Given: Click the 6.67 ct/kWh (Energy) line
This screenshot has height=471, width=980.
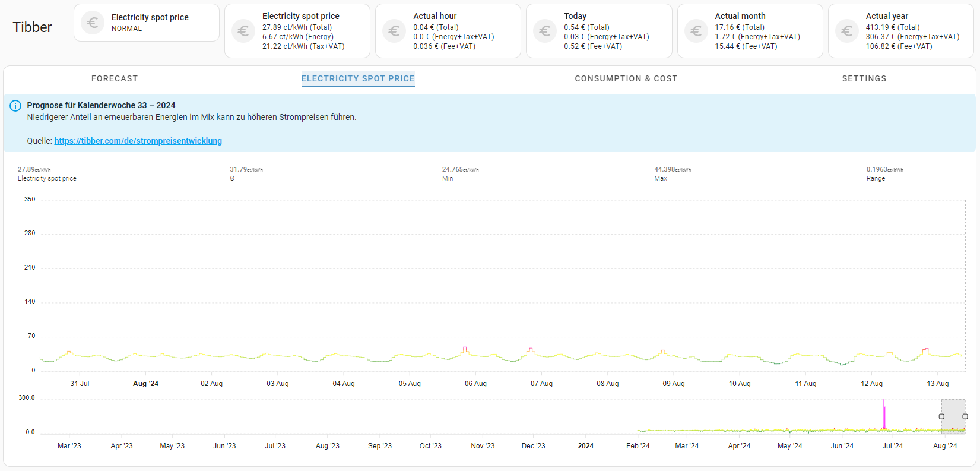Looking at the screenshot, I should click(298, 37).
